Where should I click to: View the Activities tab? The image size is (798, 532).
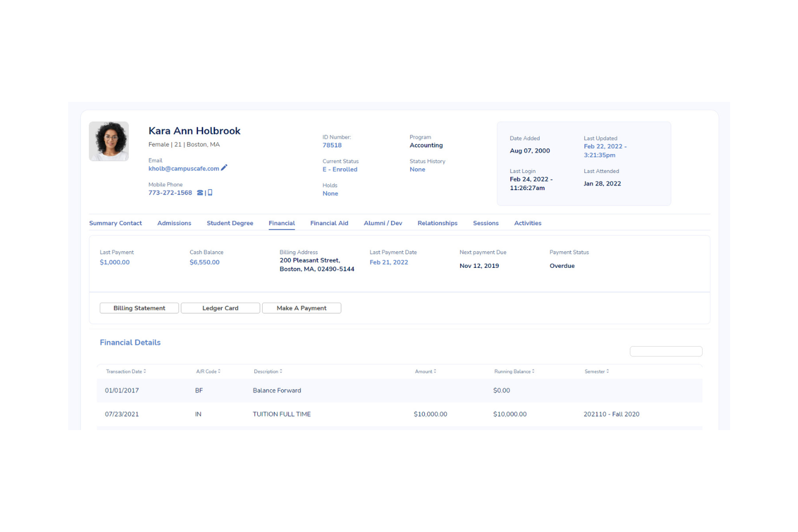(527, 223)
